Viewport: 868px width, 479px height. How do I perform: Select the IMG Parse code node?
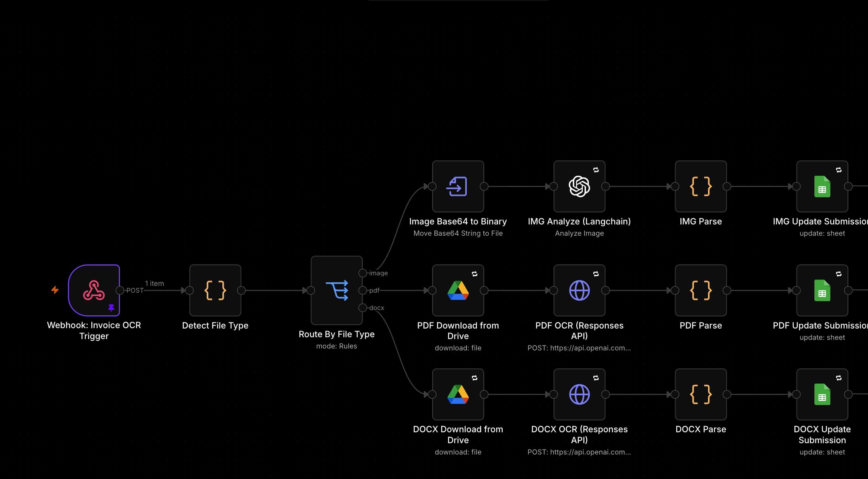point(701,186)
